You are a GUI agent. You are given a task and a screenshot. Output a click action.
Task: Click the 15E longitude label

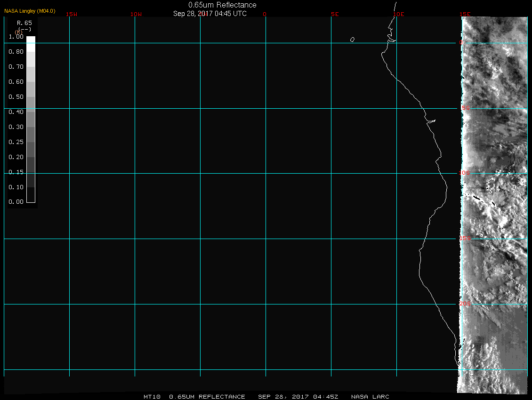465,14
